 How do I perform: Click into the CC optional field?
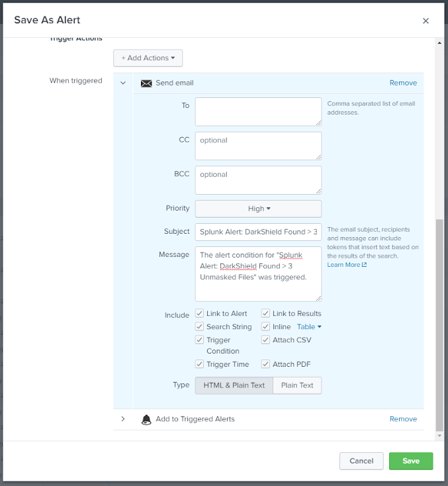tap(258, 146)
